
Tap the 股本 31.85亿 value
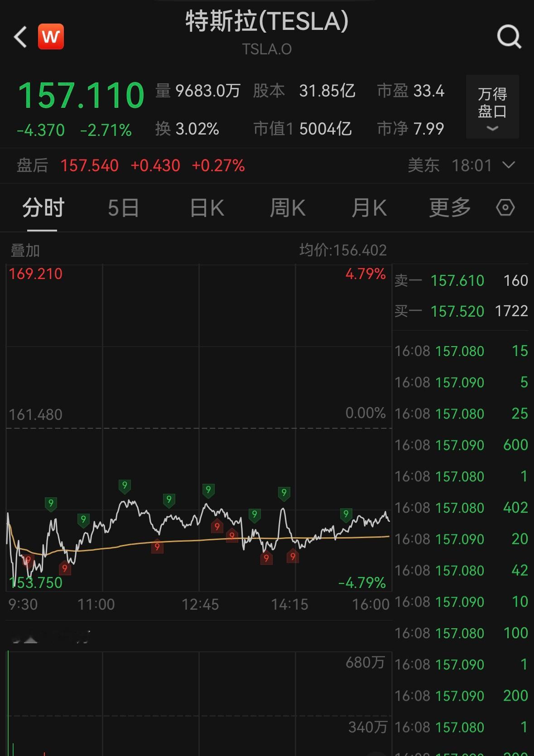[304, 91]
